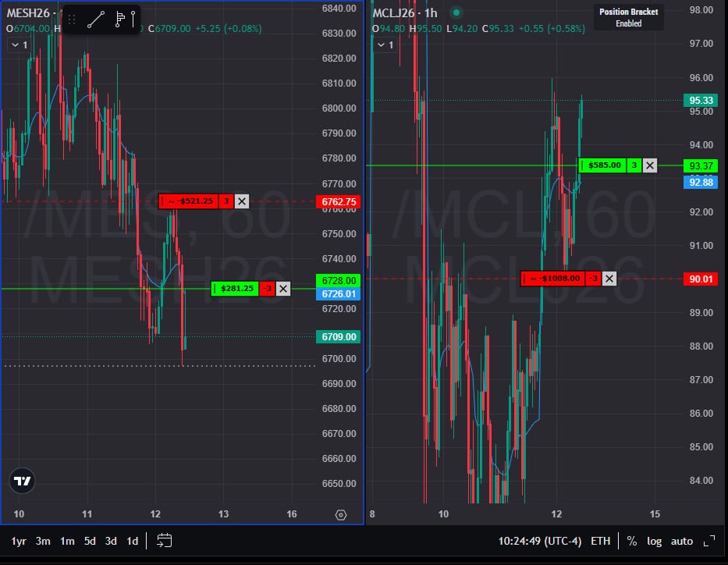Screen dimensions: 728x565
Task: Toggle auto price scaling
Action: [681, 540]
